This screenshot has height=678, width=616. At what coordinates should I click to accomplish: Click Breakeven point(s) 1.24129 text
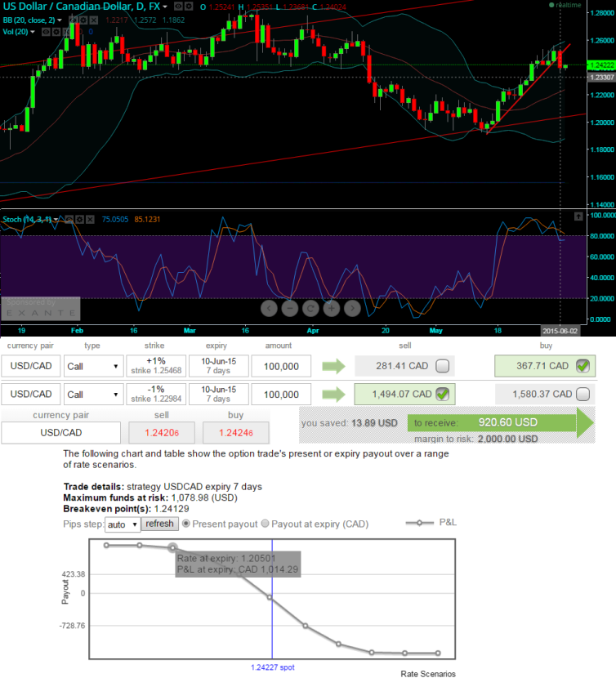click(x=127, y=508)
